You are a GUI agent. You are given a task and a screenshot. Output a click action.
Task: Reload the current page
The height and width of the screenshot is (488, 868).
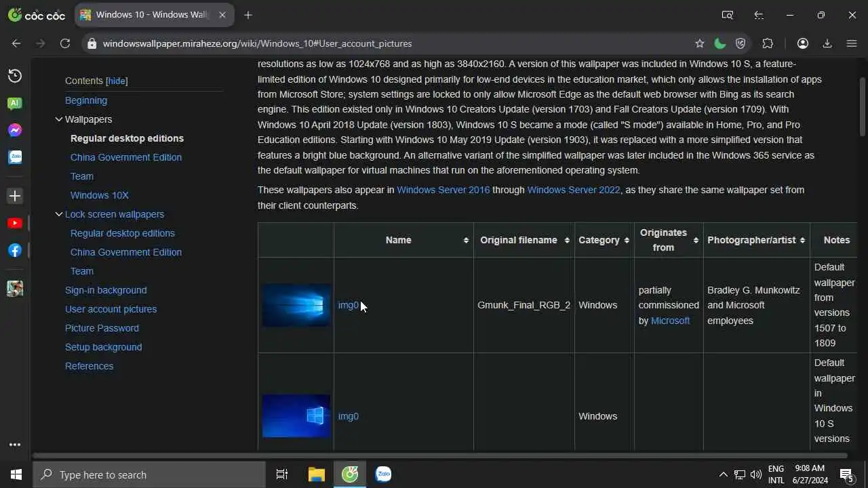[x=65, y=43]
